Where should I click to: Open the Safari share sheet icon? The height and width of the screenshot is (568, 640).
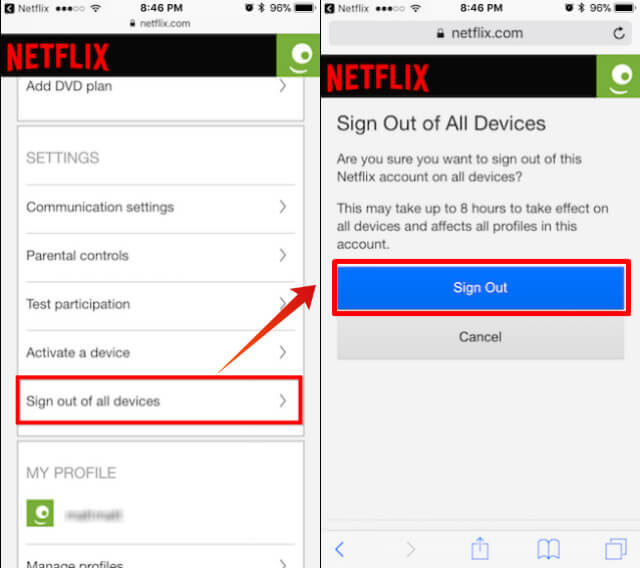point(480,548)
